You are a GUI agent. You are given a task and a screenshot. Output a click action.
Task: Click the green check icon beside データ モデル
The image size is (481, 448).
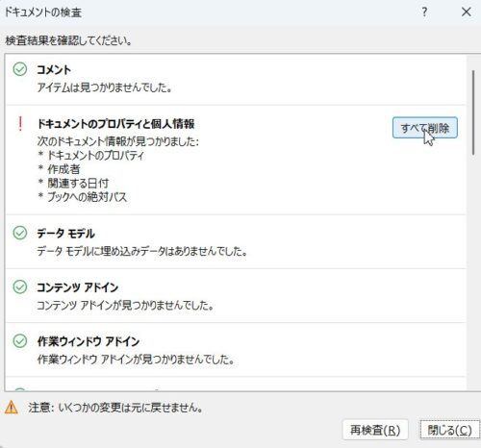point(20,233)
